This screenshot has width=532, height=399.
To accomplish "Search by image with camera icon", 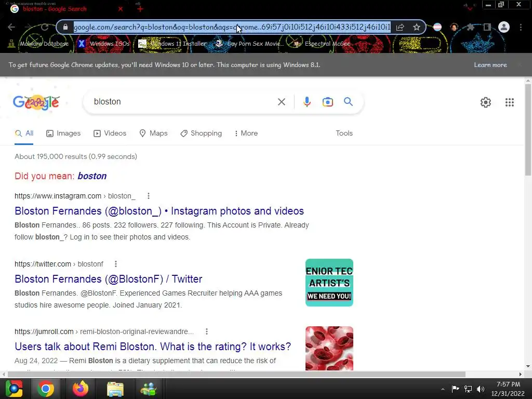I will coord(328,102).
